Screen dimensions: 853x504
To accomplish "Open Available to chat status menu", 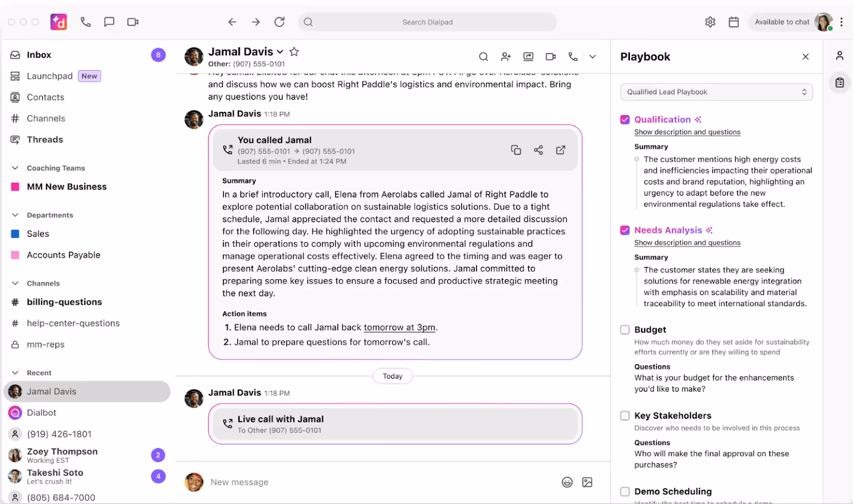I will 782,22.
